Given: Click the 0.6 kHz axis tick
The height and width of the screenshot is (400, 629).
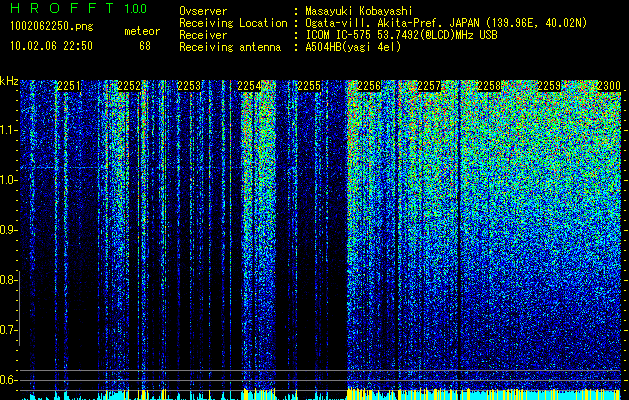Looking at the screenshot, I should pyautogui.click(x=9, y=380).
